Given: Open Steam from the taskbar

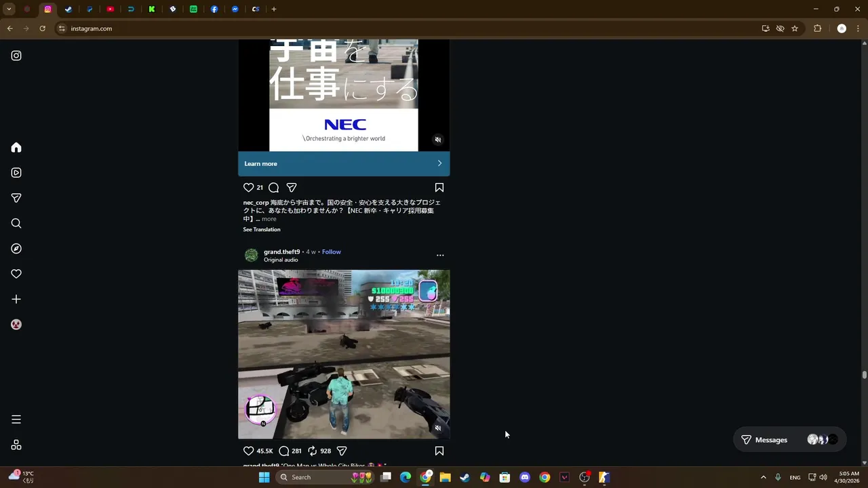Looking at the screenshot, I should [x=465, y=477].
